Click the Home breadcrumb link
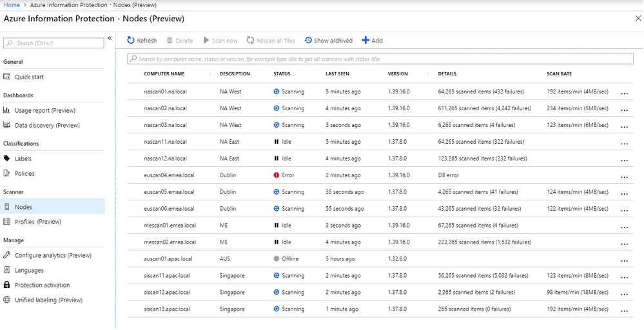 point(12,5)
